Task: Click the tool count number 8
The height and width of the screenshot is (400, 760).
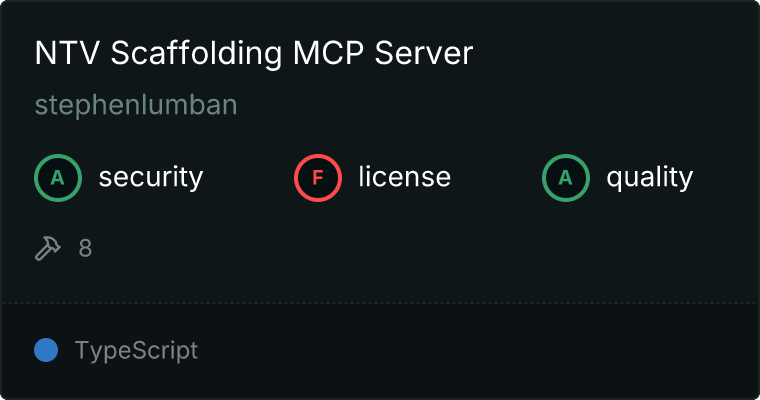Action: point(85,249)
